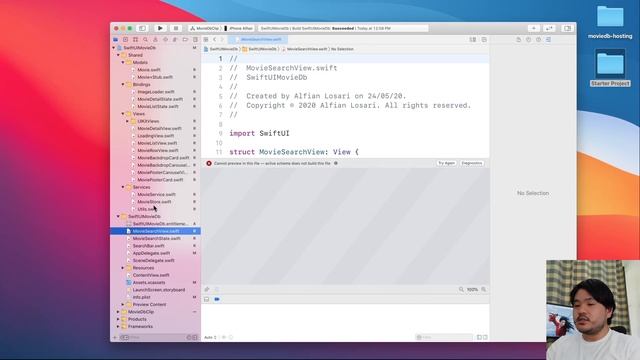The height and width of the screenshot is (360, 640).
Task: Toggle breakpoints activation in debug bar
Action: [x=217, y=299]
